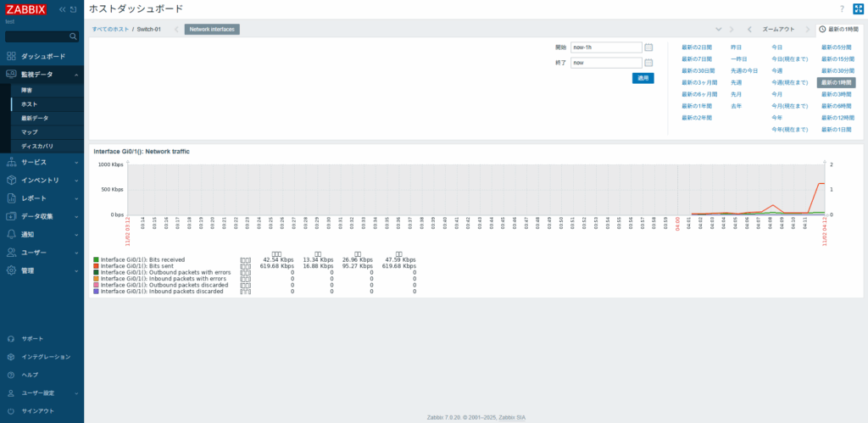
Task: Switch to the Network interfaces tab
Action: [x=213, y=29]
